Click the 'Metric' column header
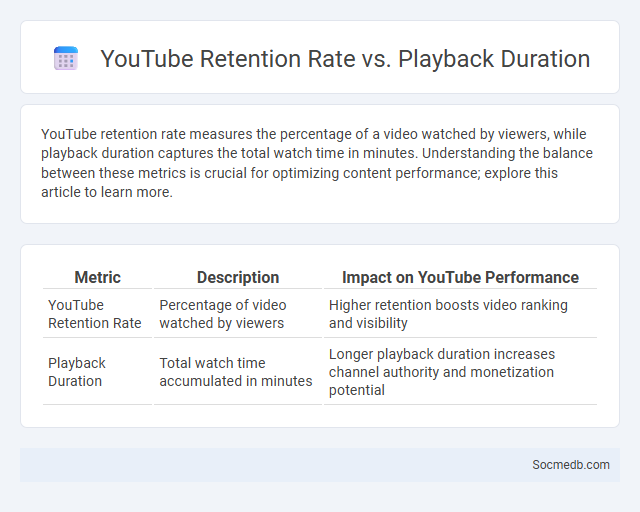The image size is (640, 512). click(98, 277)
